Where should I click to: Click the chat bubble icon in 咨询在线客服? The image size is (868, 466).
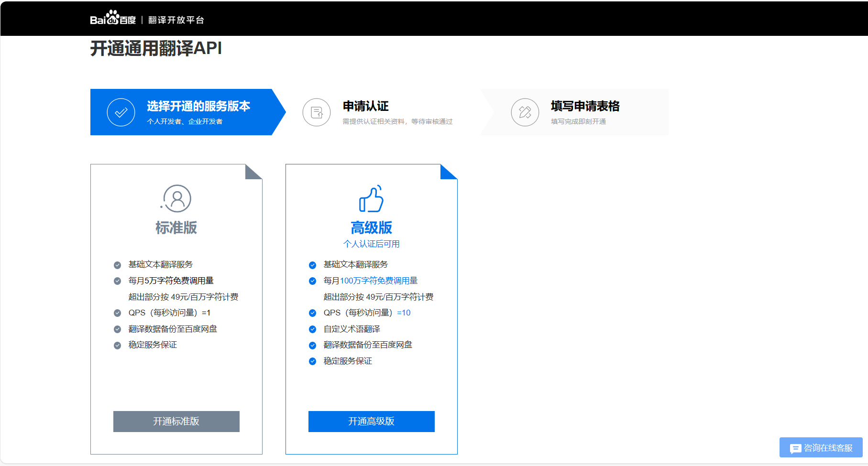click(x=795, y=448)
